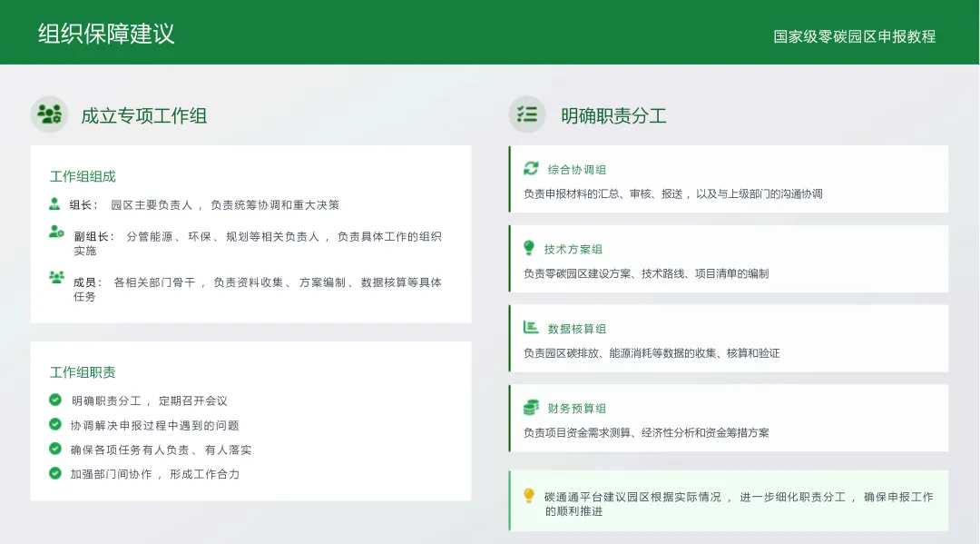
Task: Select the header text 国家级零碳园区申报教程
Action: (x=855, y=37)
